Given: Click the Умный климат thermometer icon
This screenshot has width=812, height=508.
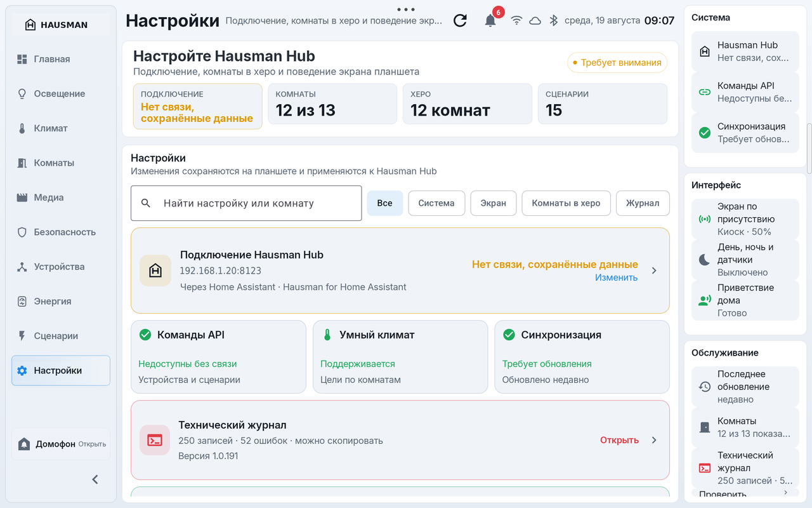Looking at the screenshot, I should click(x=327, y=335).
